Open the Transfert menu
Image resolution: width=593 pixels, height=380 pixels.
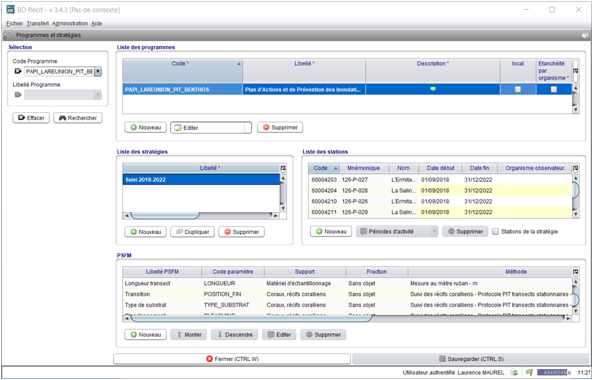(37, 23)
